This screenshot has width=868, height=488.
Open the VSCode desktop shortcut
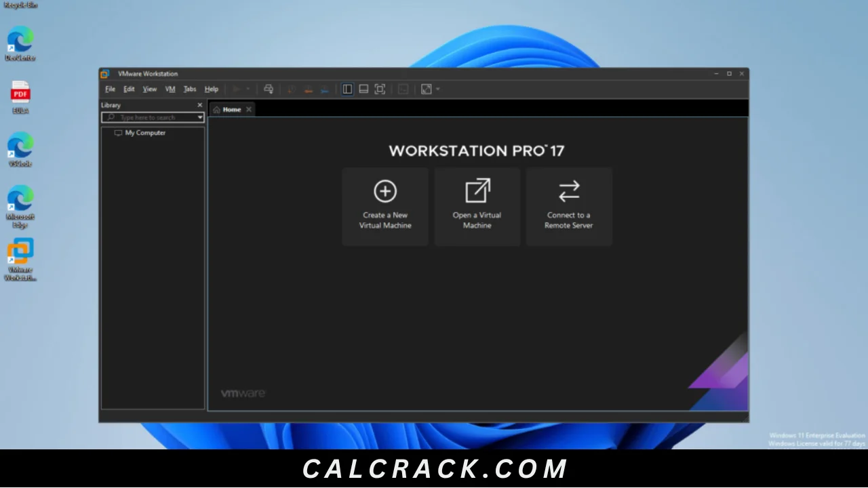(x=20, y=150)
